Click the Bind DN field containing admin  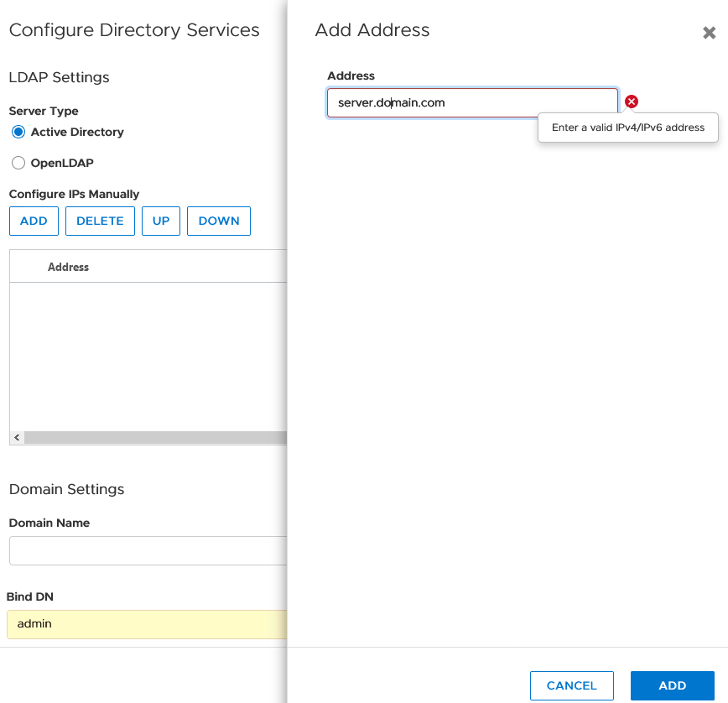pos(148,624)
